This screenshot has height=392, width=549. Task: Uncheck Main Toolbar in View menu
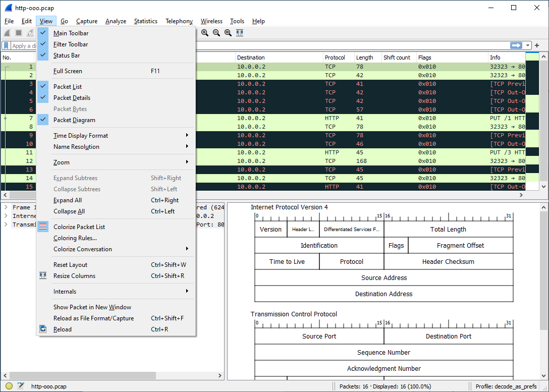(x=71, y=33)
